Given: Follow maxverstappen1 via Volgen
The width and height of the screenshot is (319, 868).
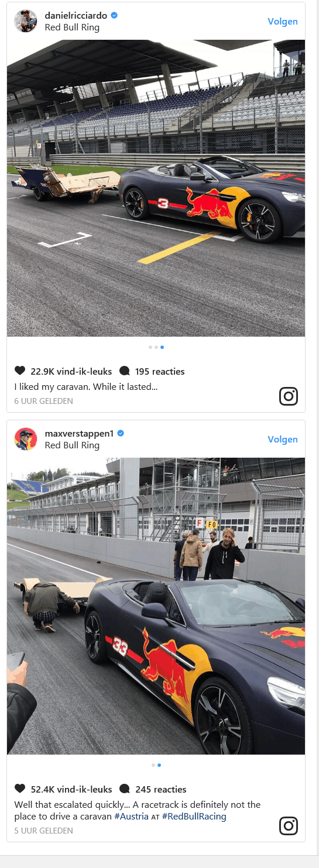Looking at the screenshot, I should tap(283, 440).
